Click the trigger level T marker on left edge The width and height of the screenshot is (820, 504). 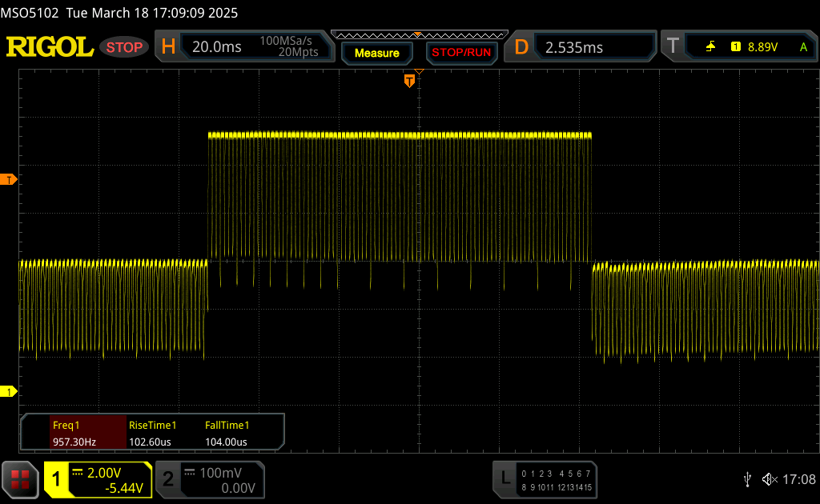(x=8, y=180)
